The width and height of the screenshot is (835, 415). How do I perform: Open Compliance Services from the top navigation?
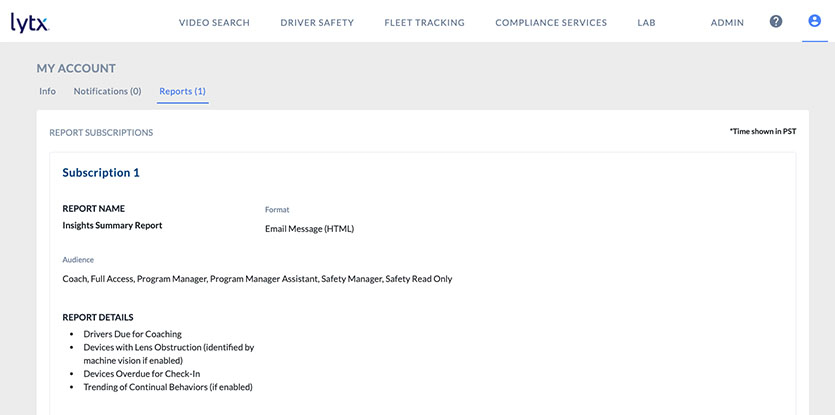pyautogui.click(x=551, y=23)
